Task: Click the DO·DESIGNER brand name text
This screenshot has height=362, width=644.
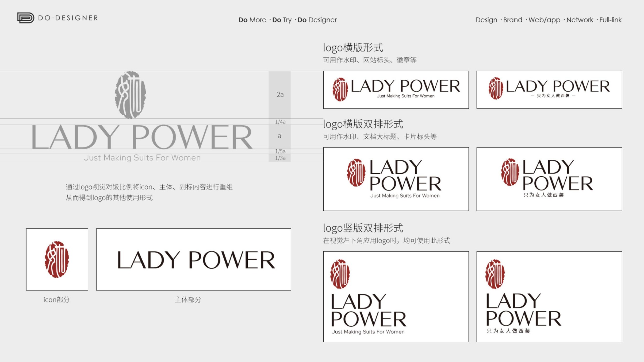Action: 68,18
